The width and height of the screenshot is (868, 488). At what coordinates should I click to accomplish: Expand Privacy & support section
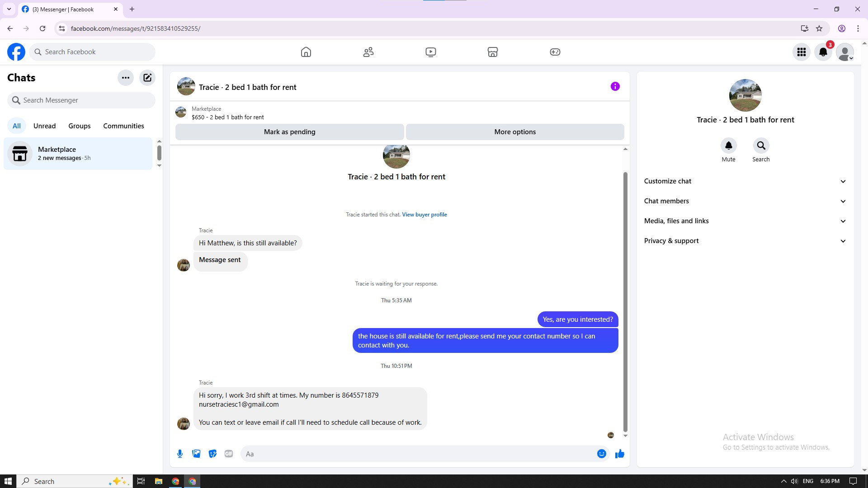pyautogui.click(x=745, y=241)
